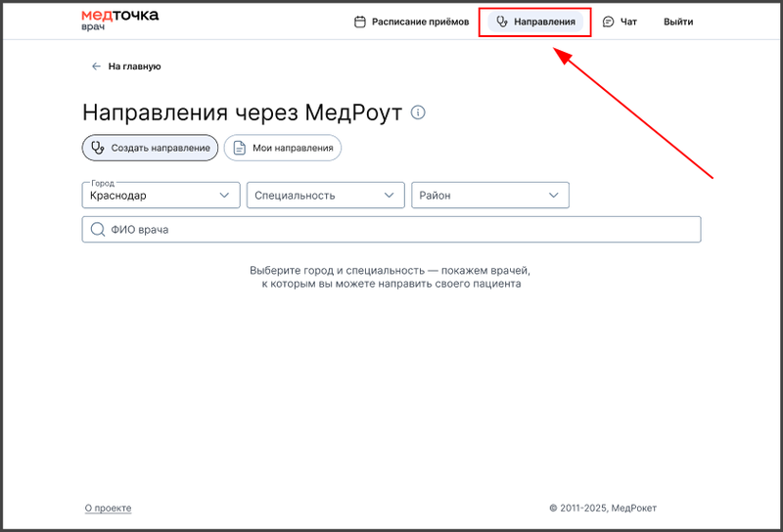Click the document icon in Мои направления
Screen dimensions: 783x532
coord(239,149)
